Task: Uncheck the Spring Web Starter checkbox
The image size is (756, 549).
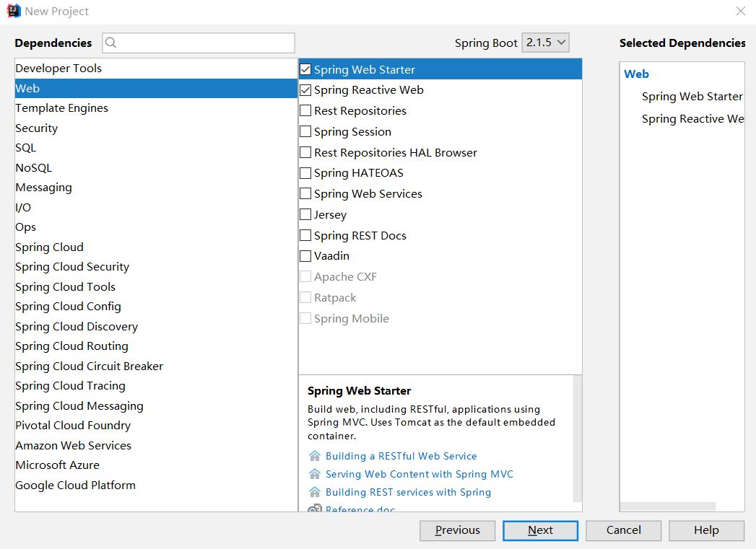Action: (305, 69)
